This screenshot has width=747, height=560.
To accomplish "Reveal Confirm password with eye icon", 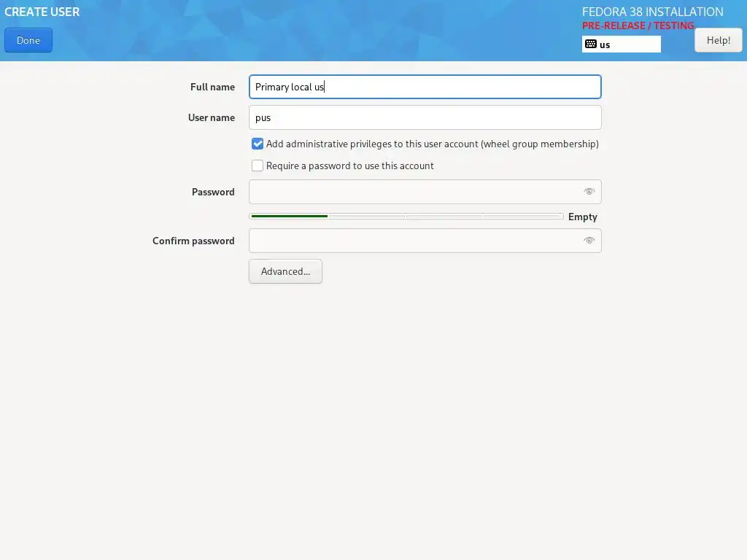I will pyautogui.click(x=589, y=241).
